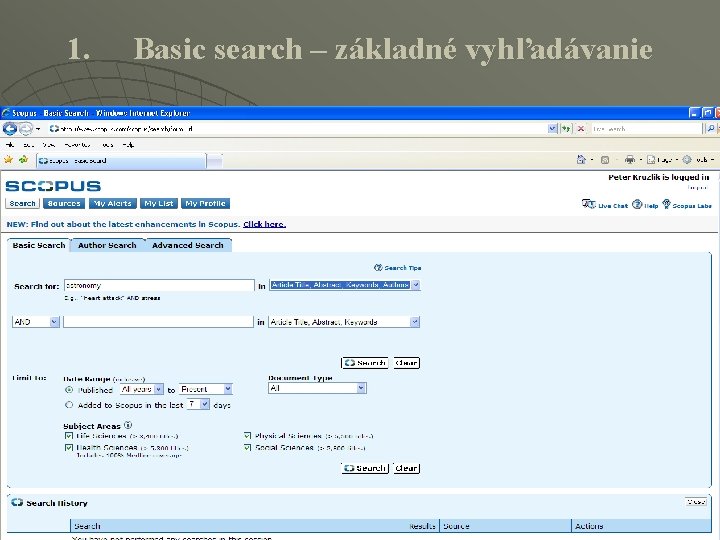The height and width of the screenshot is (540, 720).
Task: Click the Logout link under user name
Action: pyautogui.click(x=698, y=187)
